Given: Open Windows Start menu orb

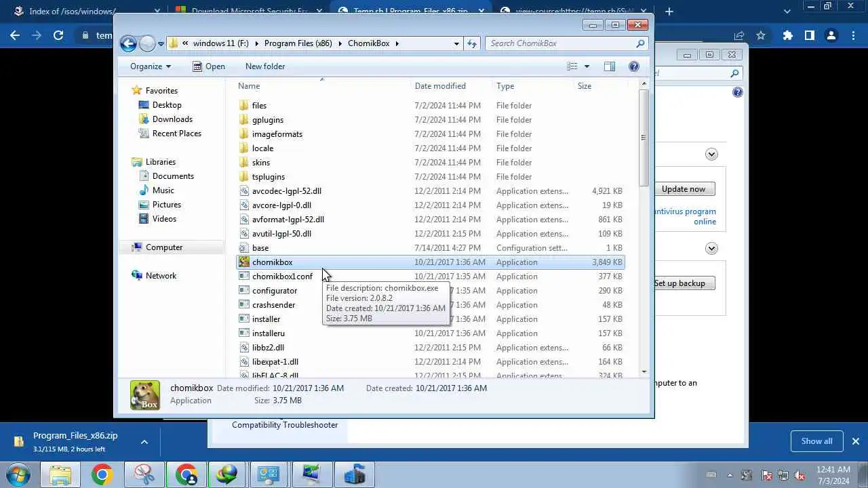Looking at the screenshot, I should click(18, 474).
